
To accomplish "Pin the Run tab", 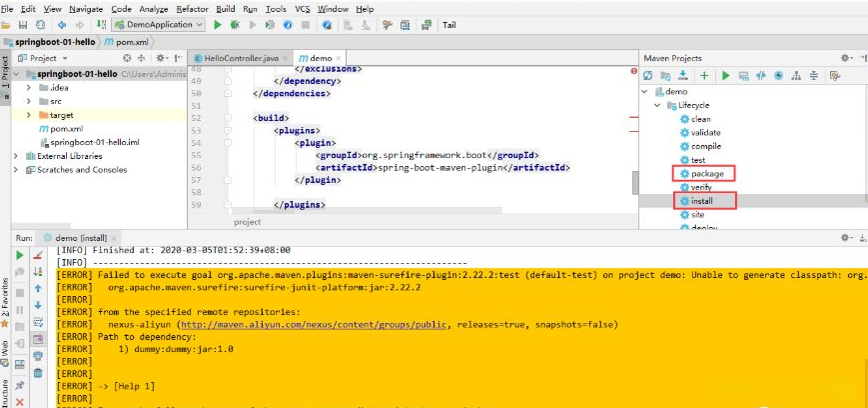I will (20, 384).
